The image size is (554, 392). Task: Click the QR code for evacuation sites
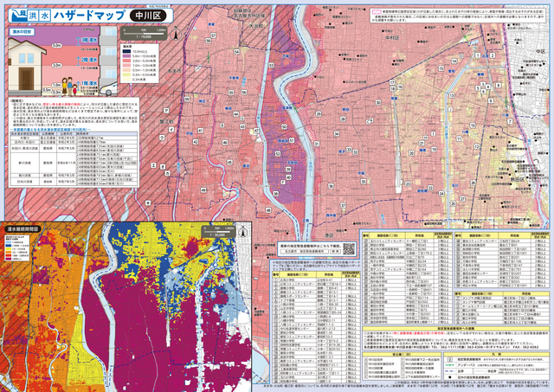coord(348,249)
